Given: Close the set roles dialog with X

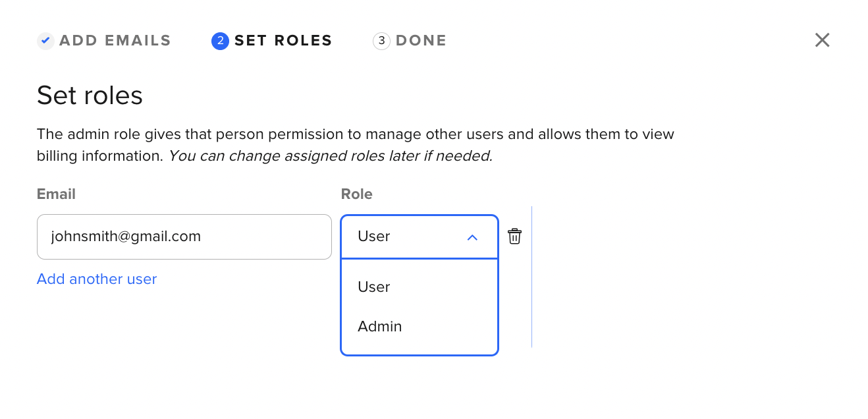Looking at the screenshot, I should click(x=822, y=40).
